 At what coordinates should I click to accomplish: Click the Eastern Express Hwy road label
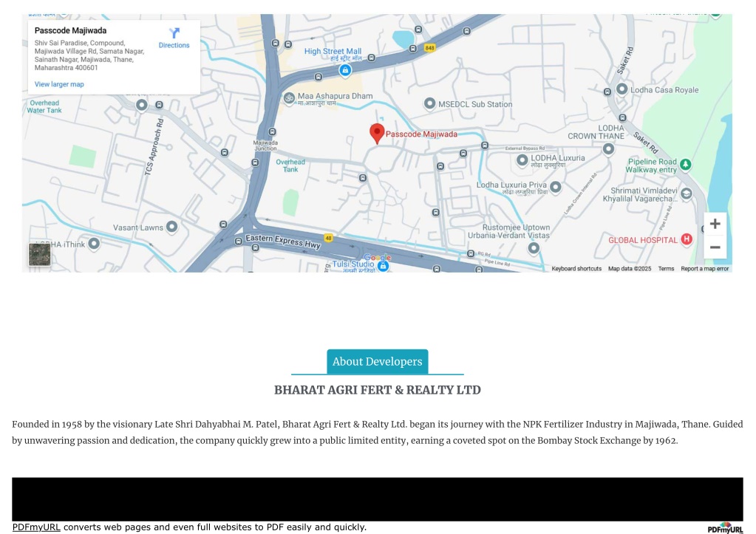(x=283, y=242)
